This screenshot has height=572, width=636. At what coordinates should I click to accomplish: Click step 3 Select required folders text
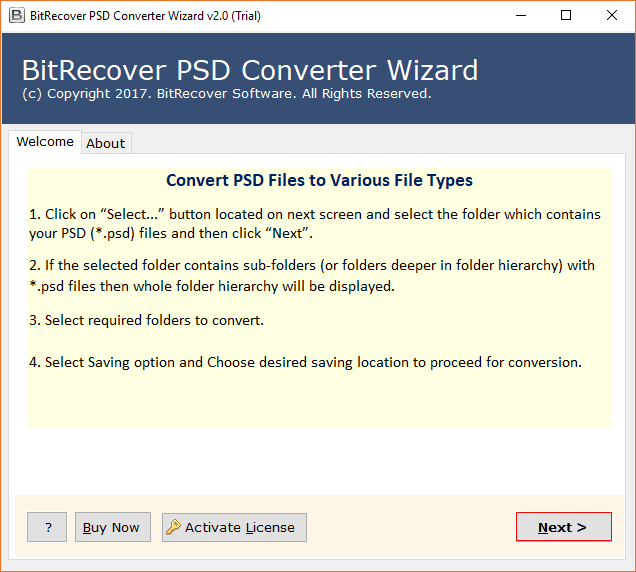pos(146,320)
